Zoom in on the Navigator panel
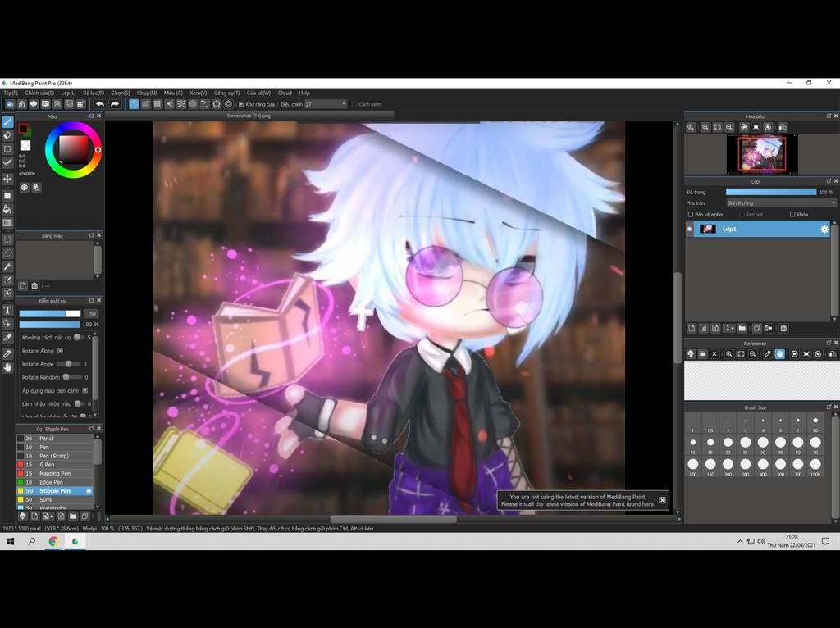The height and width of the screenshot is (628, 840). tap(705, 127)
